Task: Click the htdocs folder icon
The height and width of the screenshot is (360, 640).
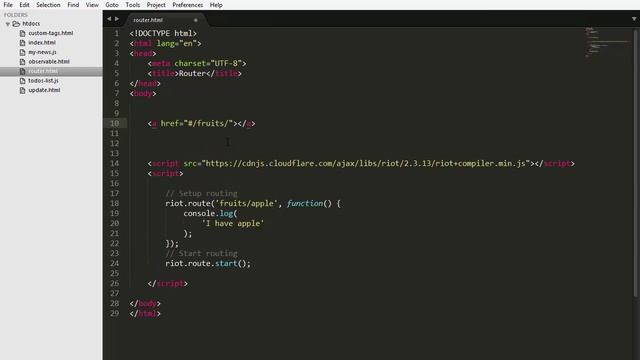Action: tap(16, 24)
